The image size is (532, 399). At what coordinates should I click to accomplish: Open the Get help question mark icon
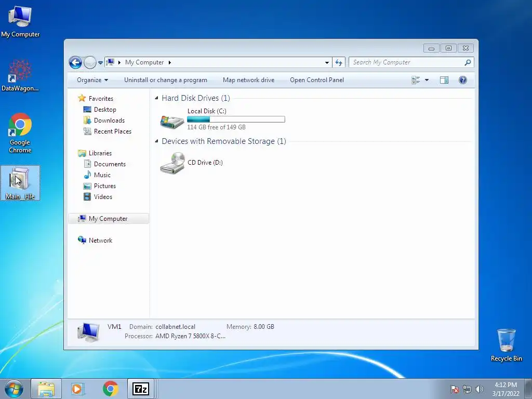click(463, 80)
